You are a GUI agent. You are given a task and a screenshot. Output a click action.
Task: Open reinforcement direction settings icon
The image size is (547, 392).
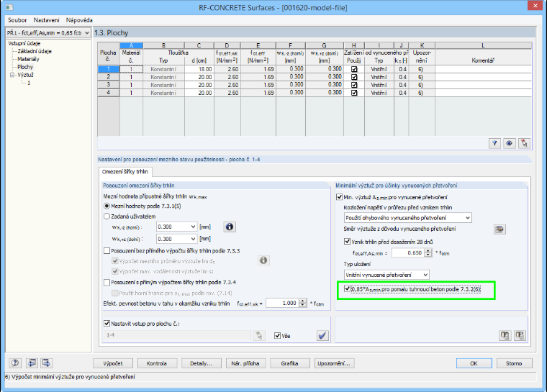499,229
